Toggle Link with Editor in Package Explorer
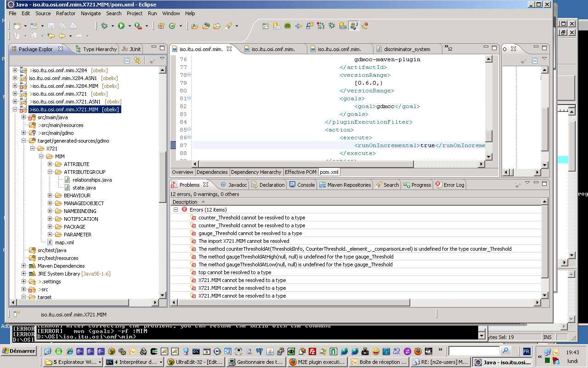Screen dimensions: 588x368 click(137, 60)
